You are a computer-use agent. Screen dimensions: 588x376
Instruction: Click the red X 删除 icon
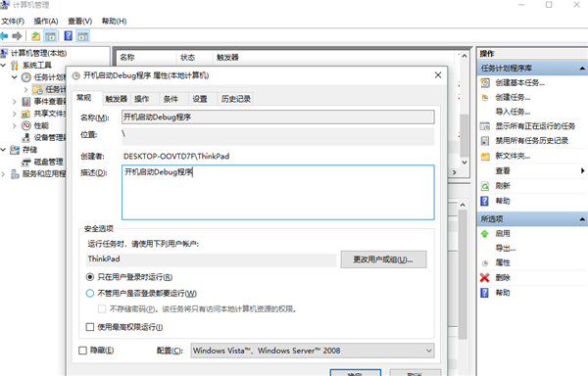click(x=484, y=277)
